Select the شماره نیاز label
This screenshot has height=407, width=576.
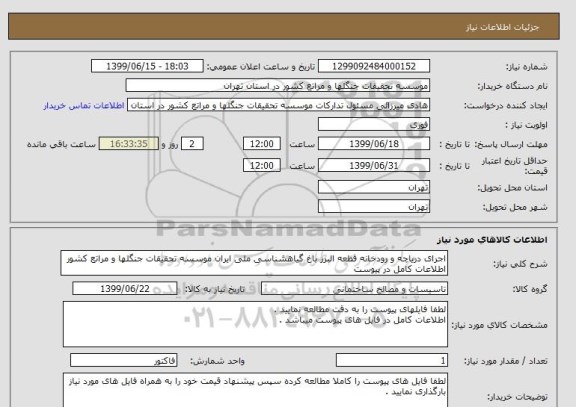click(x=527, y=67)
